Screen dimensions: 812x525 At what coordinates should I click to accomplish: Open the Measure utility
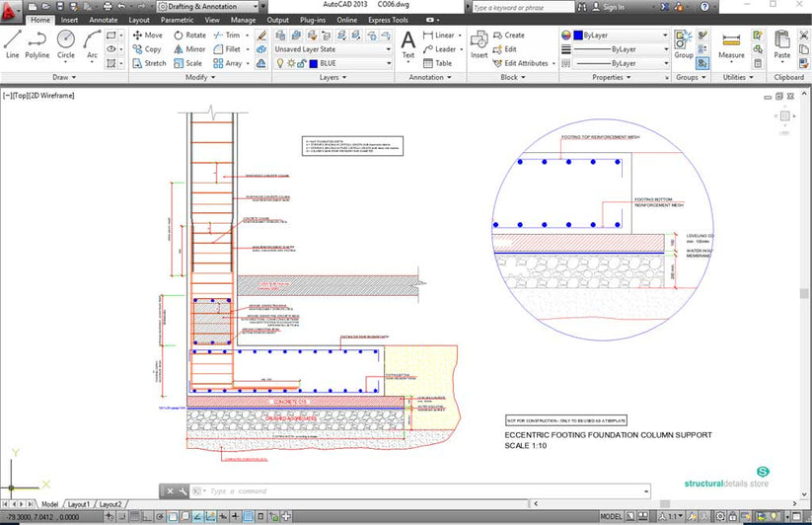731,44
